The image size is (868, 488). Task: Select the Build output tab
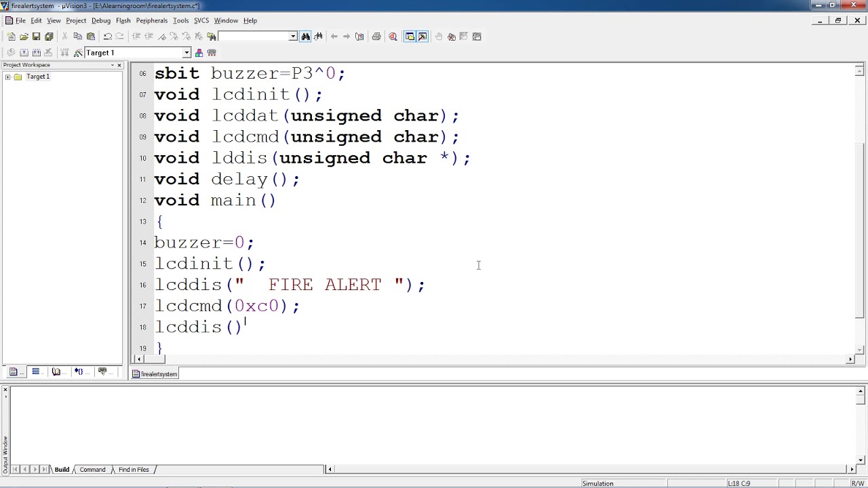pos(62,470)
